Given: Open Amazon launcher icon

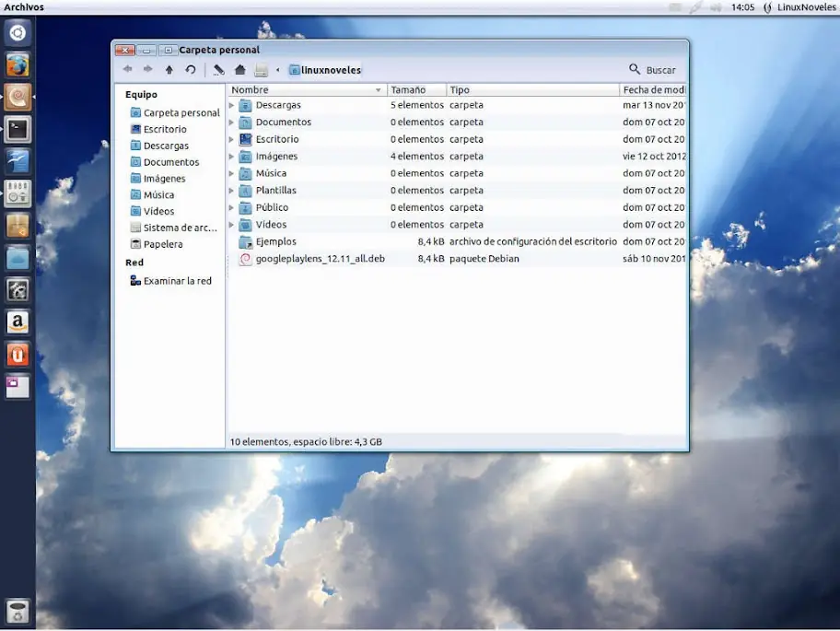Looking at the screenshot, I should tap(17, 322).
